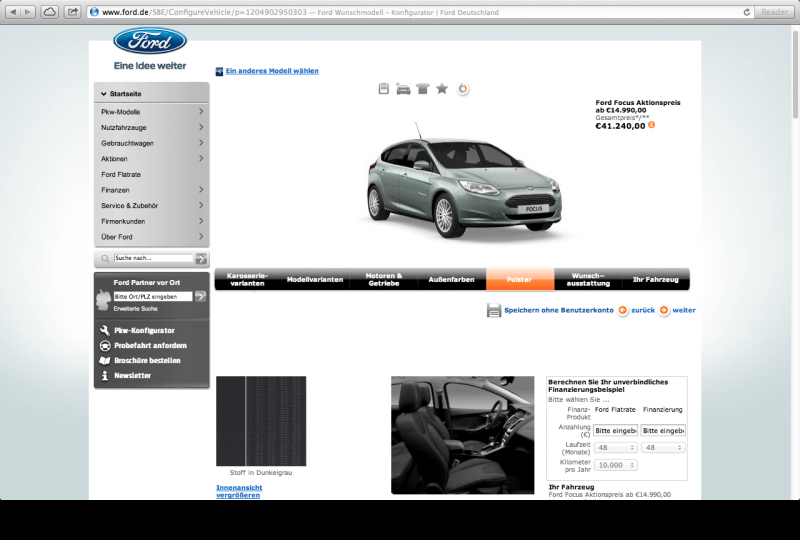
Task: Go forward with the Safari forward arrow
Action: [28, 12]
